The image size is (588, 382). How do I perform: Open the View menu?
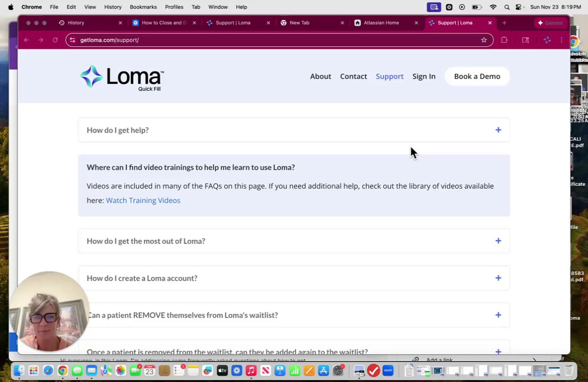(x=90, y=7)
